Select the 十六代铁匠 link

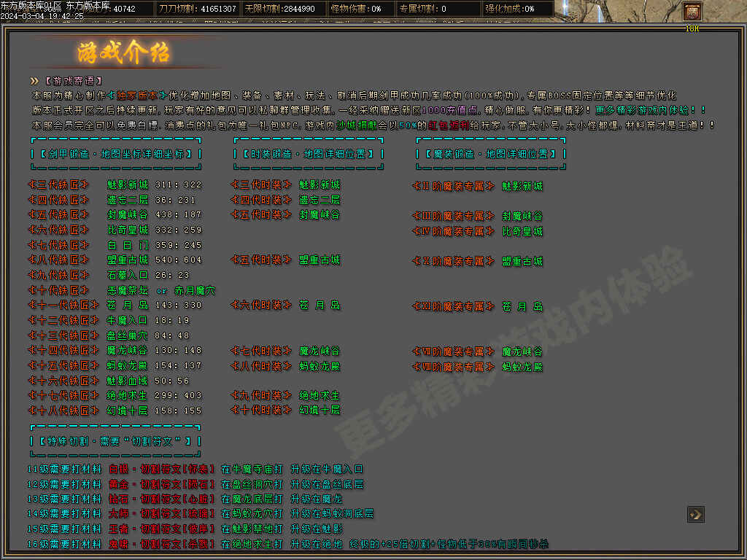[63, 381]
